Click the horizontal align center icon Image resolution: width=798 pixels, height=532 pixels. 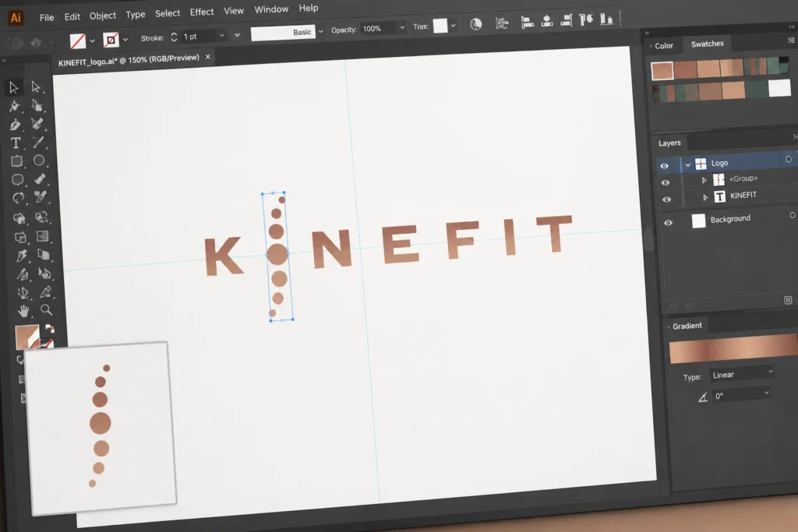tap(547, 21)
